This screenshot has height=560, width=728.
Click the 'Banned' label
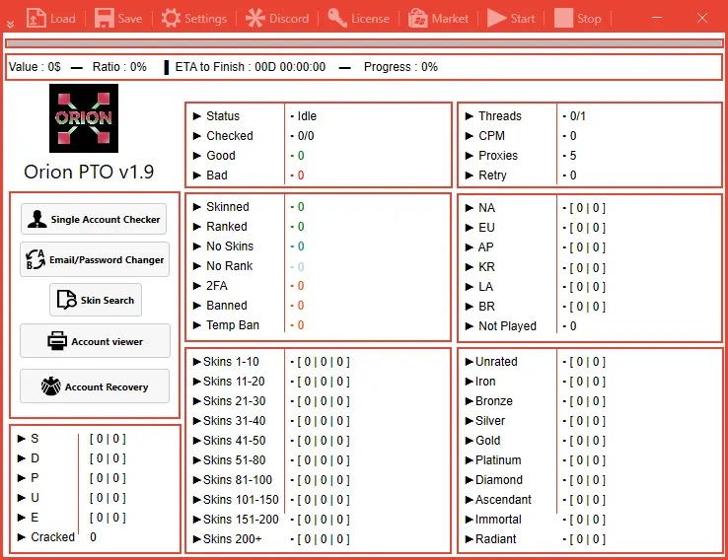click(227, 306)
